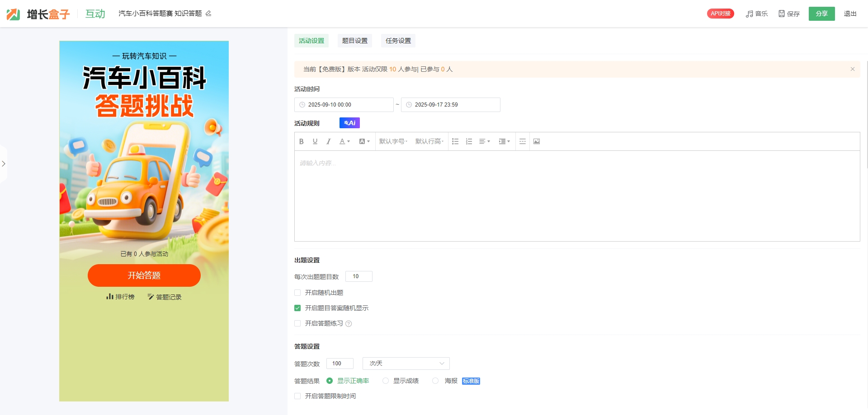Viewport: 868px width, 415px height.
Task: Open the 默认行高 line height dropdown
Action: pos(429,141)
